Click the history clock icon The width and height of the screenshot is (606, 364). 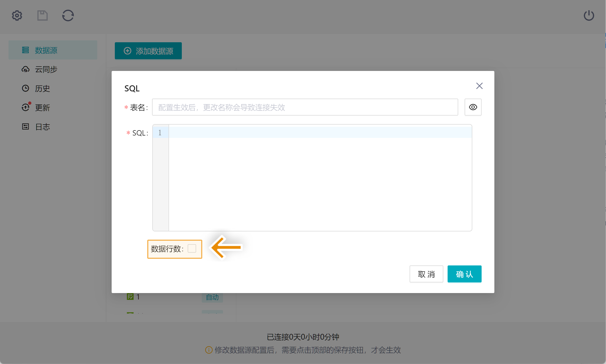tap(26, 88)
